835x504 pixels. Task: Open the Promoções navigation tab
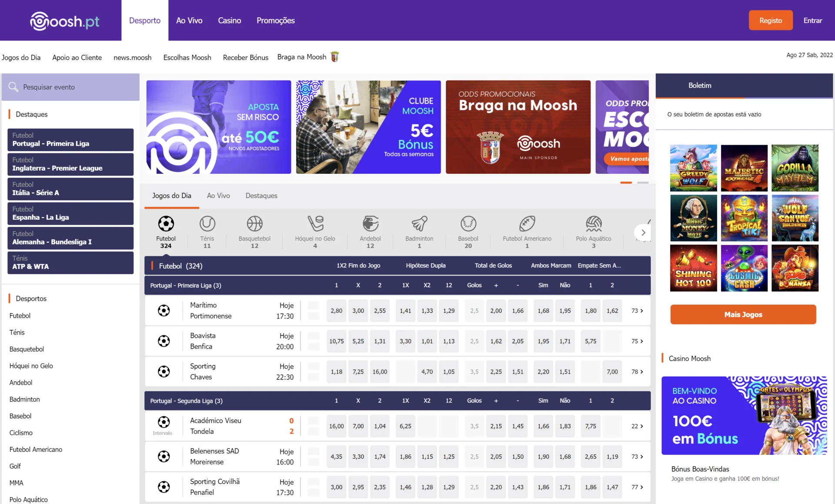tap(276, 20)
